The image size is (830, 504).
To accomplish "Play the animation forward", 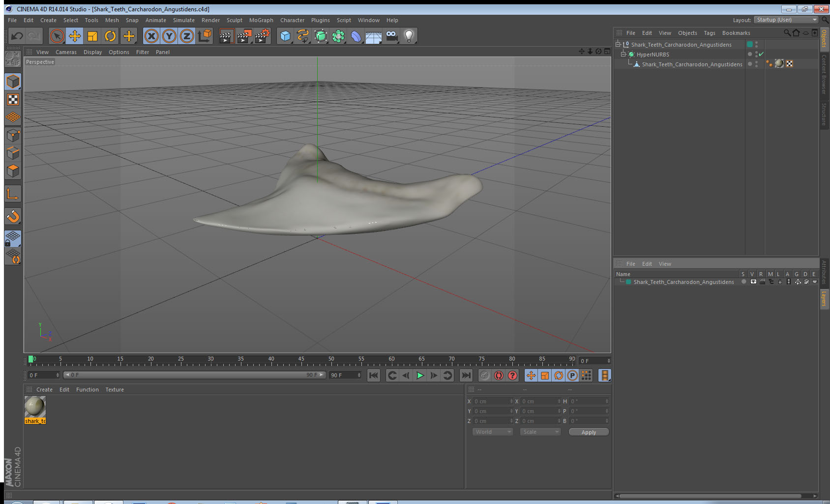I will (x=420, y=375).
